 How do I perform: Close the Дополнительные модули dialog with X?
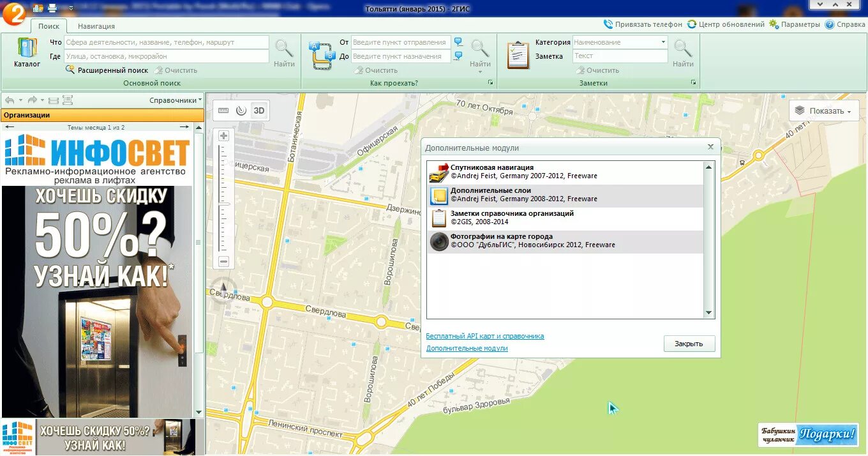click(710, 146)
